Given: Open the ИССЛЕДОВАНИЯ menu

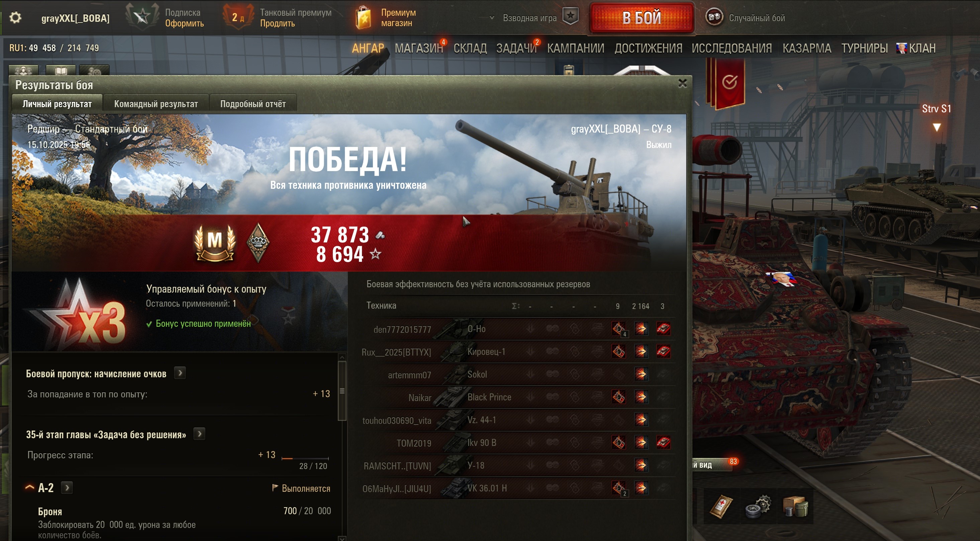Looking at the screenshot, I should [x=731, y=48].
